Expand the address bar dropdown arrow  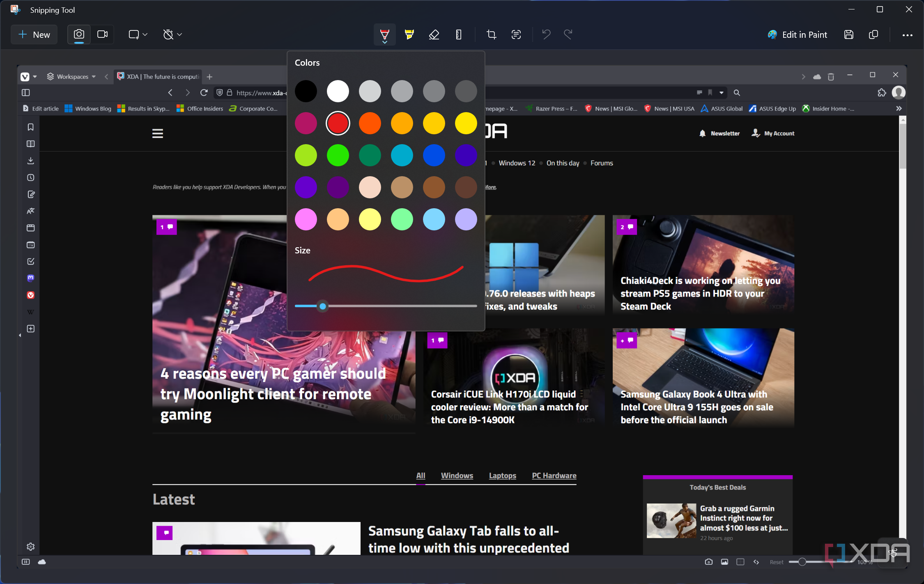pos(721,93)
